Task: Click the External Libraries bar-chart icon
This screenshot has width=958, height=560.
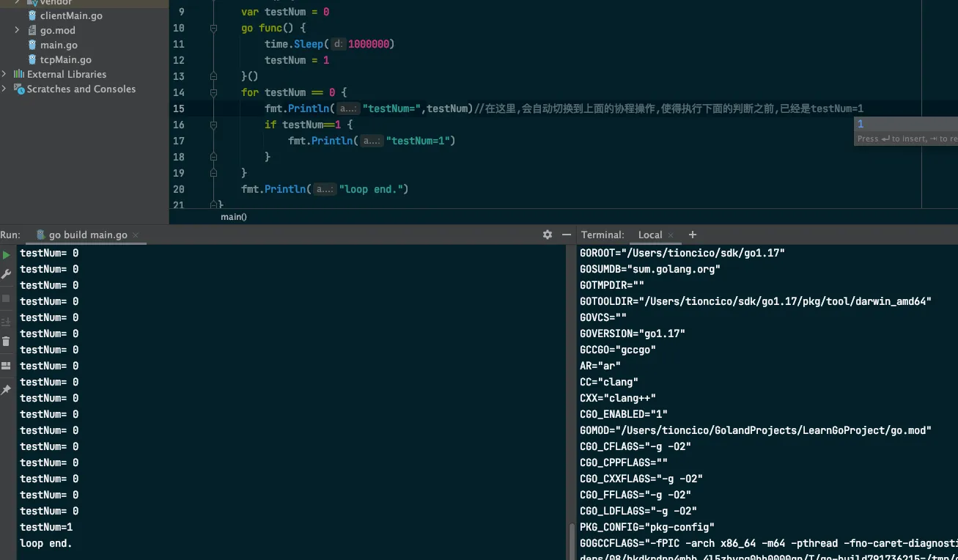Action: pyautogui.click(x=19, y=74)
